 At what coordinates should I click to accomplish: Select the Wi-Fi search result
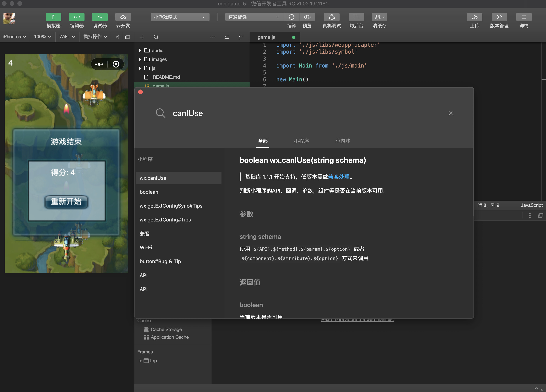(x=179, y=248)
